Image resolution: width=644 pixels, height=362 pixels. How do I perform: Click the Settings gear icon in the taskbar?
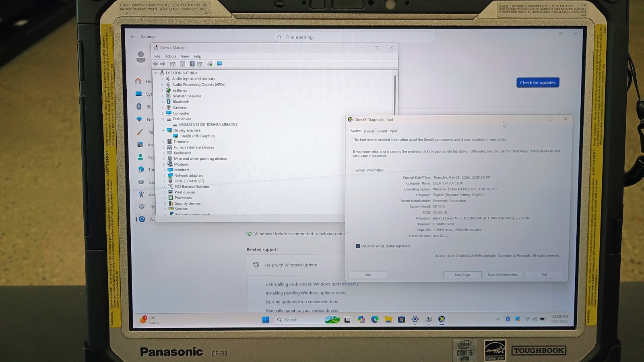[415, 319]
